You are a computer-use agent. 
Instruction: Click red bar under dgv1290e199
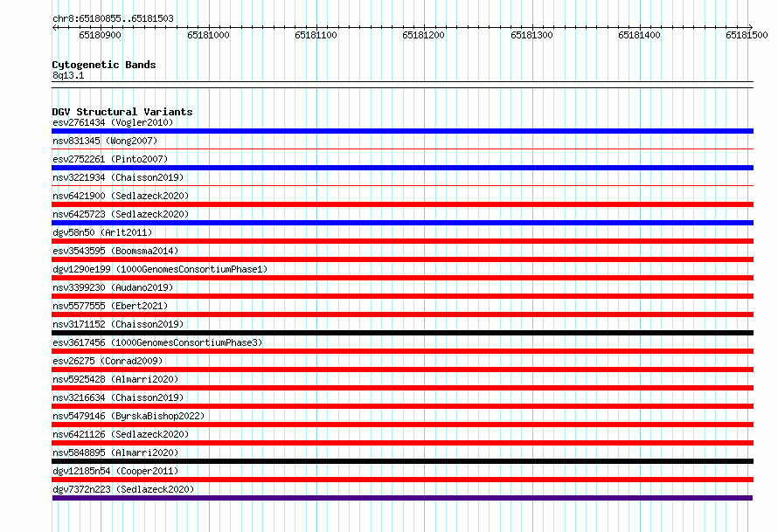pyautogui.click(x=402, y=278)
